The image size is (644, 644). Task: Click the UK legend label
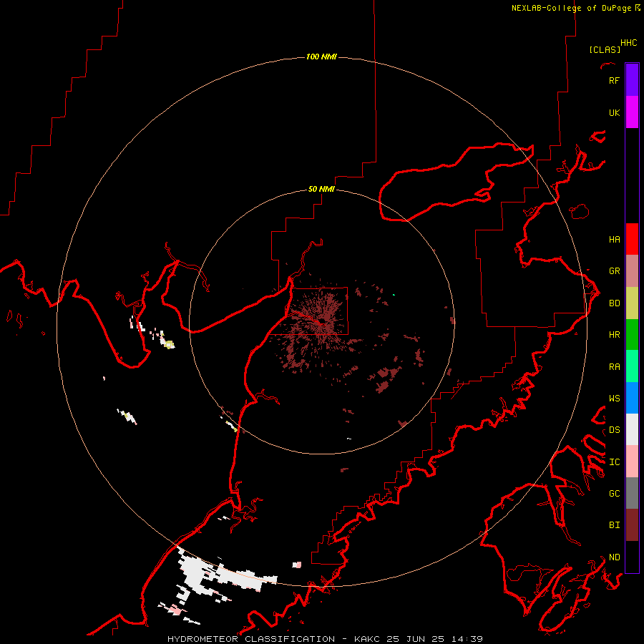614,112
